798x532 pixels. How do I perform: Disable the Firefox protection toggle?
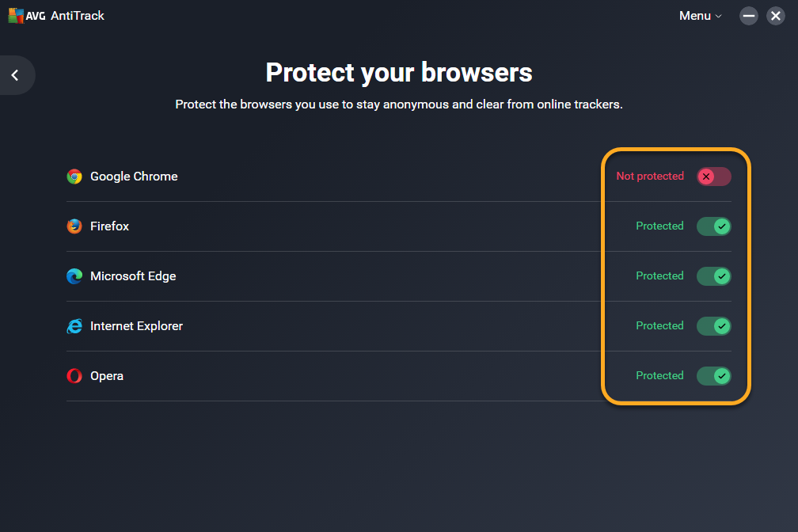(x=713, y=226)
